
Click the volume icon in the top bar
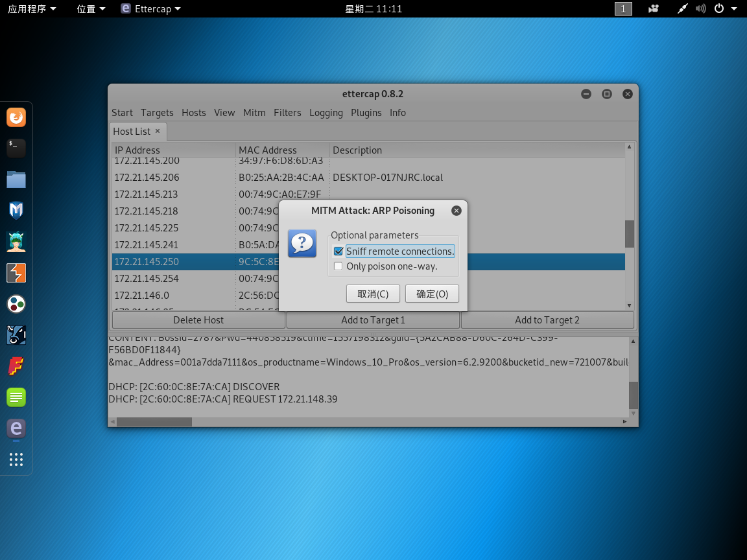tap(700, 8)
